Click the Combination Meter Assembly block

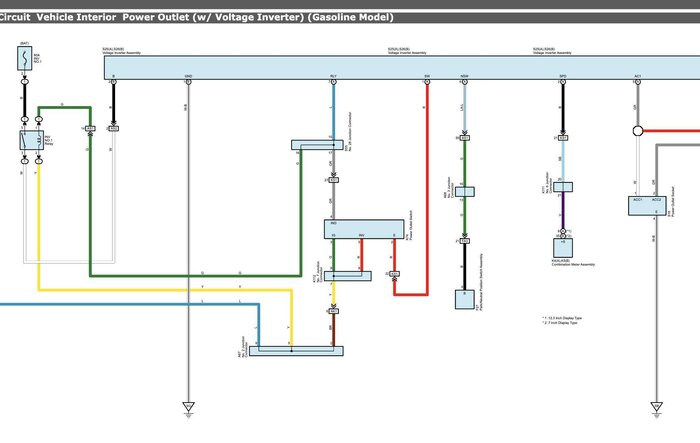point(564,244)
